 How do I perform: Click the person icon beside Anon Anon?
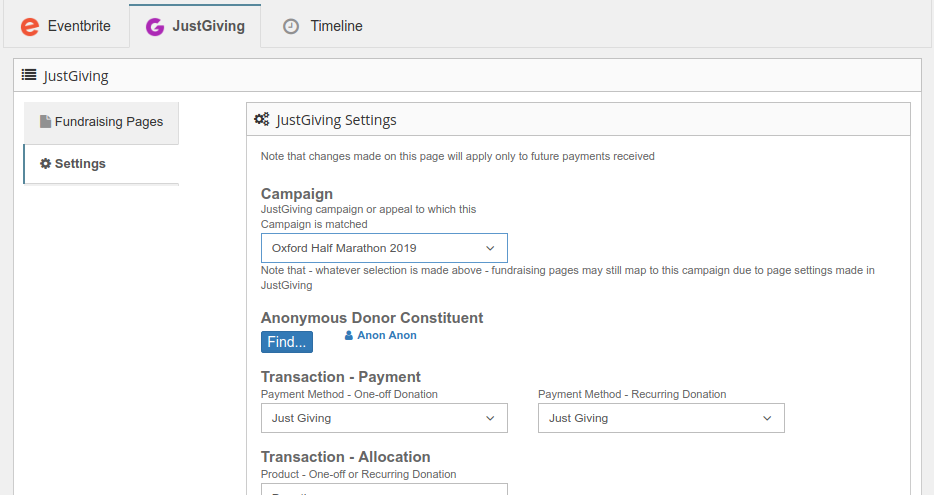click(x=348, y=335)
